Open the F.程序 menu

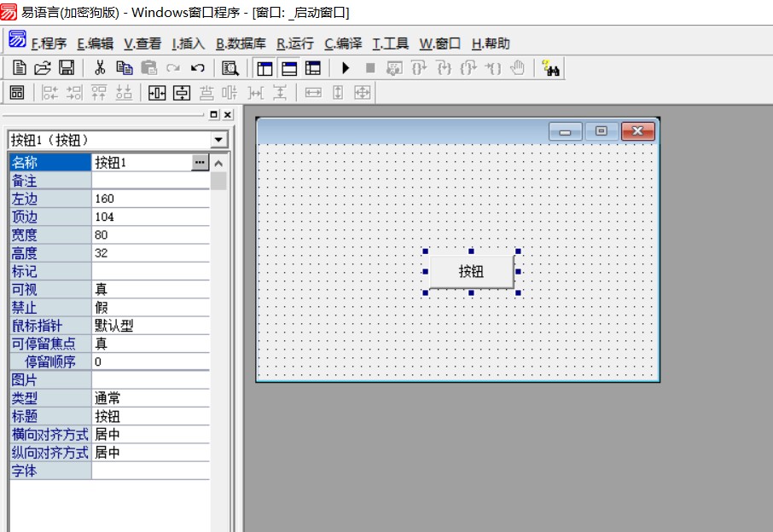pos(49,43)
